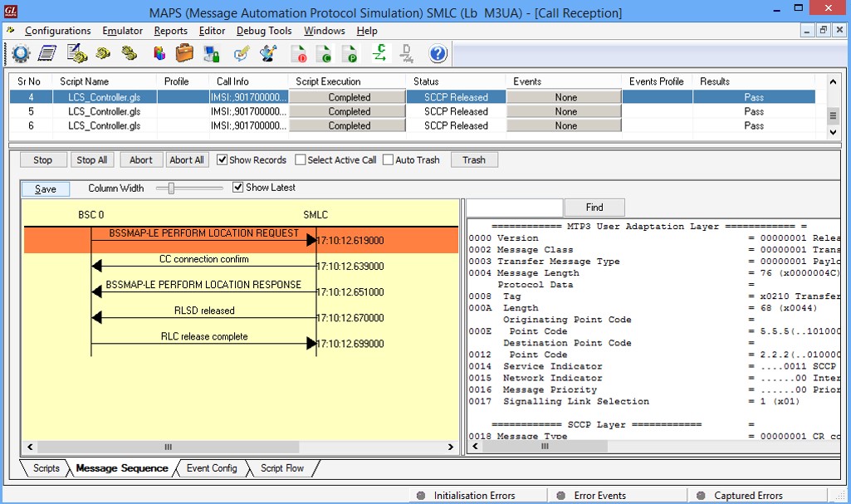Open the Windows menu

[324, 31]
